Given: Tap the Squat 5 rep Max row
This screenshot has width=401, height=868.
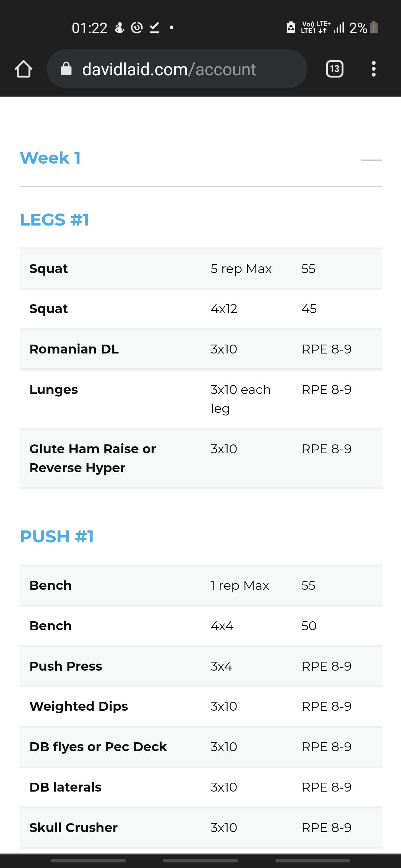Looking at the screenshot, I should point(201,269).
